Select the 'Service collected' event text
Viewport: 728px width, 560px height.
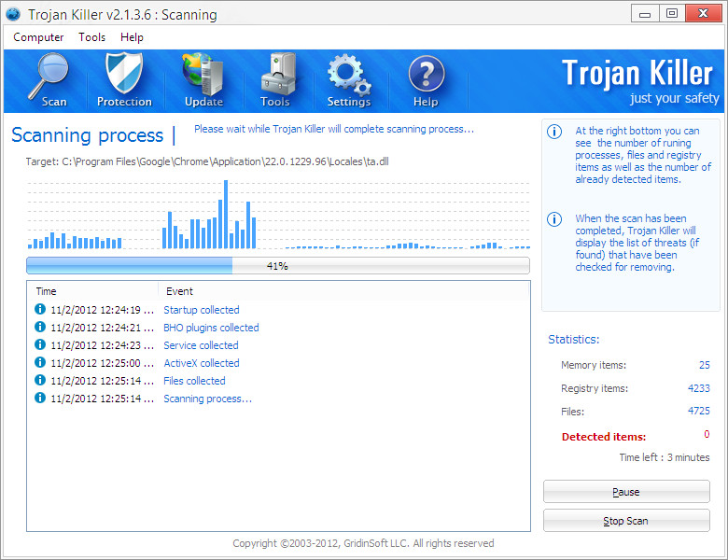point(201,345)
